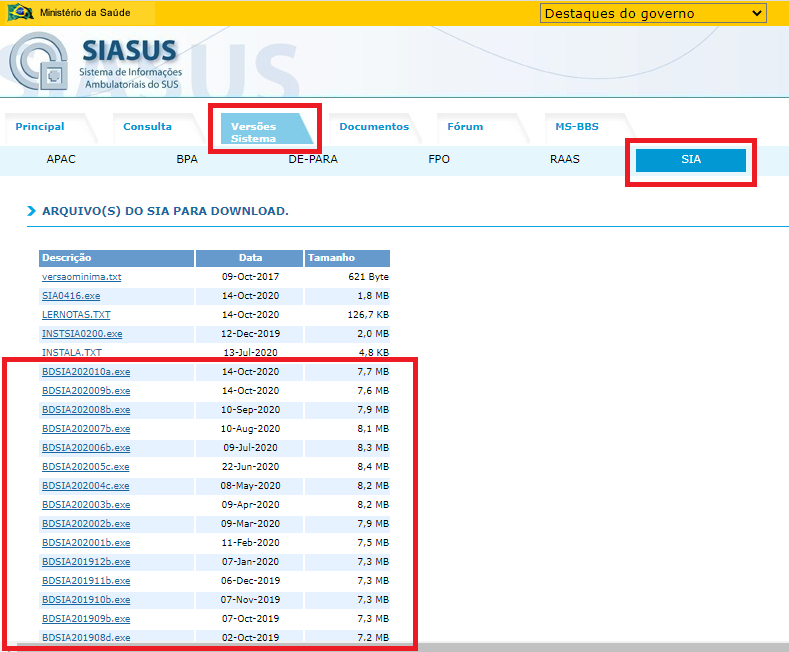Select the APAC submenu item
789x652 pixels.
(x=61, y=160)
